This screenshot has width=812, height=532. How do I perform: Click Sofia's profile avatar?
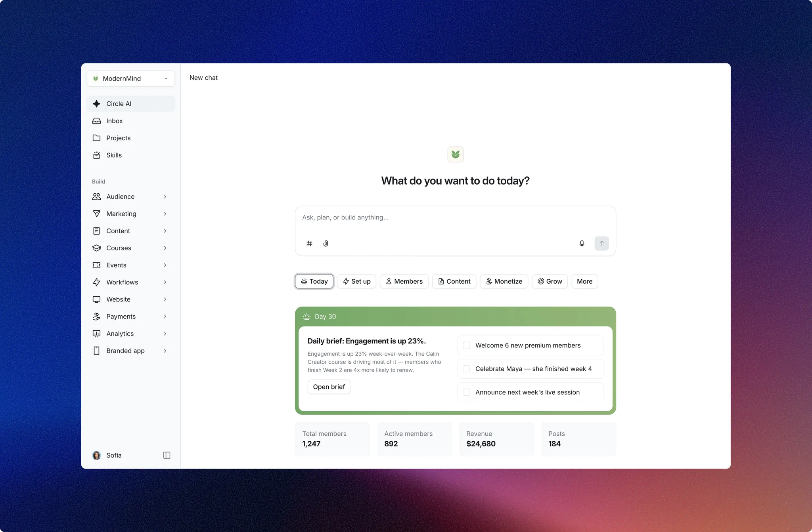click(96, 455)
